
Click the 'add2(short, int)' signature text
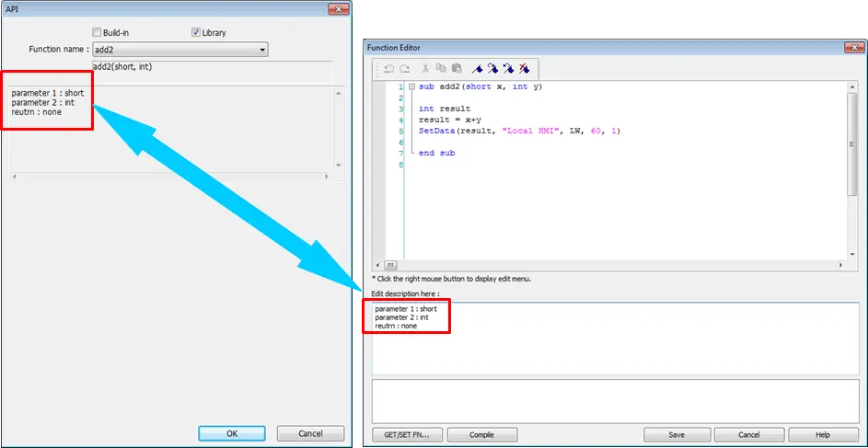[122, 66]
